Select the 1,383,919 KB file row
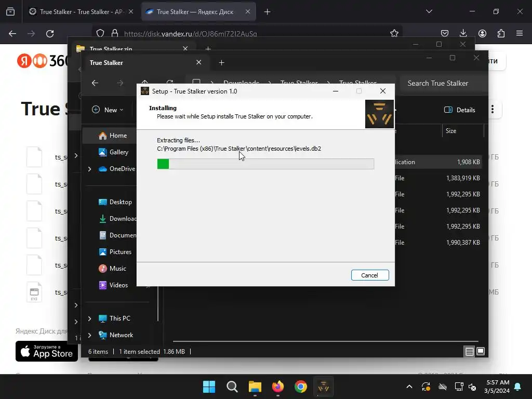Screen dimensions: 532x399 437,178
